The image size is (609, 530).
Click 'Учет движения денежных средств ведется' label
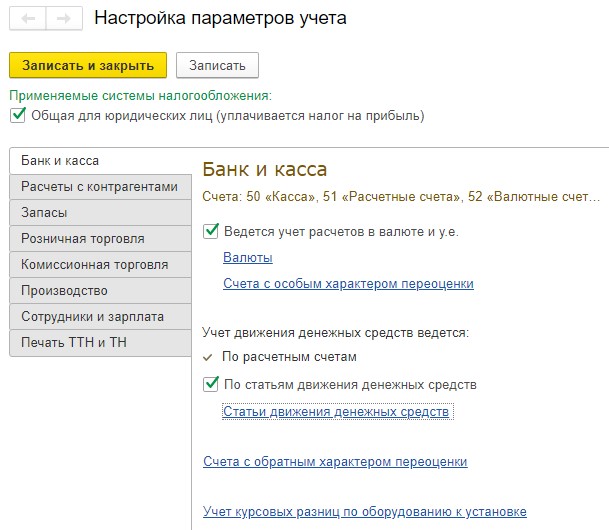(336, 333)
